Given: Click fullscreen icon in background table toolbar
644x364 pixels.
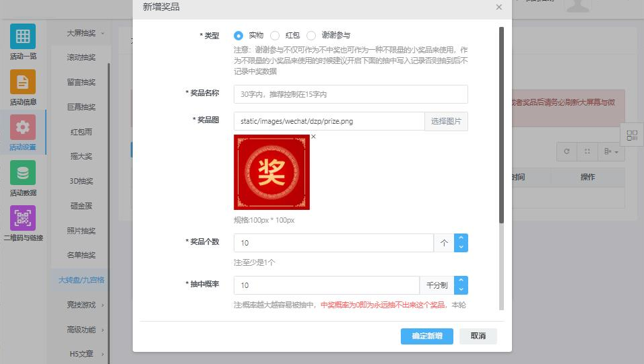Looking at the screenshot, I should tap(587, 151).
